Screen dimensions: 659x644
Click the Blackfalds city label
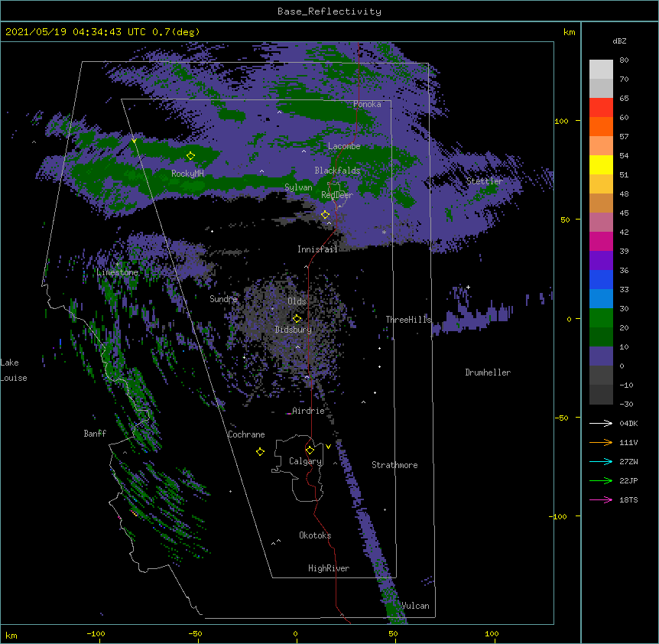(337, 171)
